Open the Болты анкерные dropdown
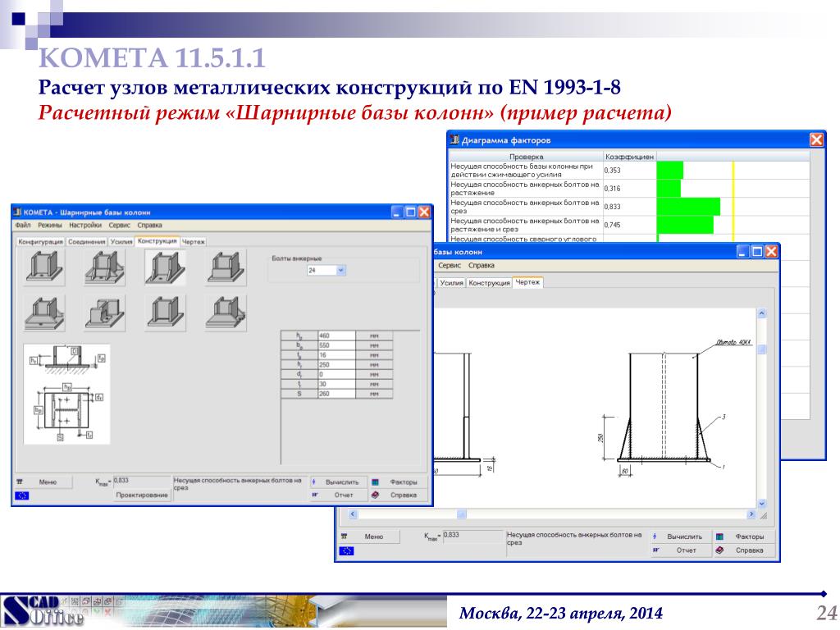The image size is (840, 630). point(340,271)
